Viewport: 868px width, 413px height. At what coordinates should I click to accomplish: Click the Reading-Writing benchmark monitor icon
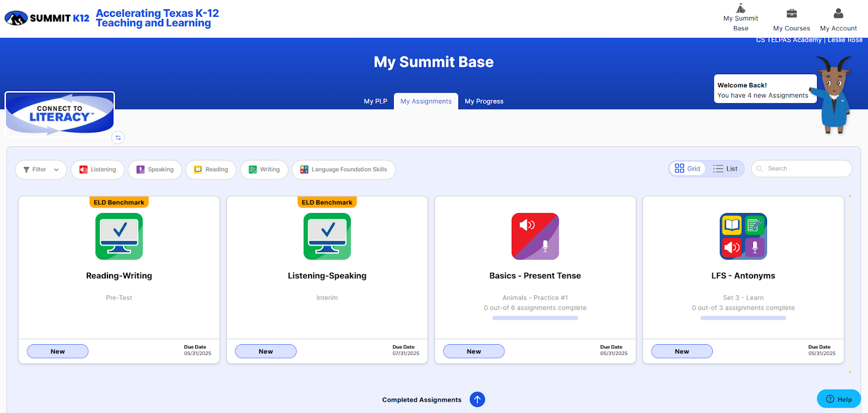coord(119,236)
